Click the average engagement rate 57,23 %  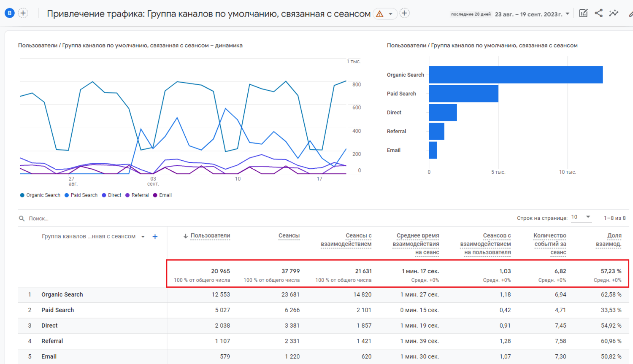611,271
